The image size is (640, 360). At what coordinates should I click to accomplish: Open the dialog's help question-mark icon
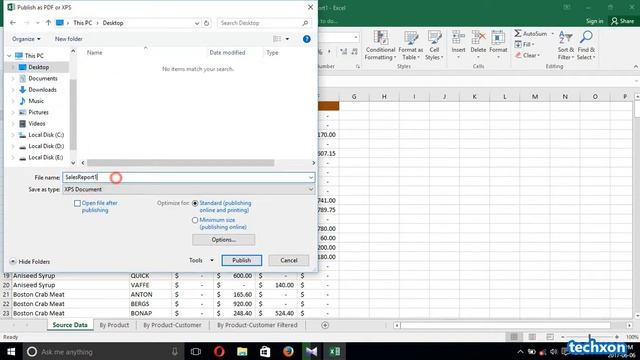click(307, 39)
